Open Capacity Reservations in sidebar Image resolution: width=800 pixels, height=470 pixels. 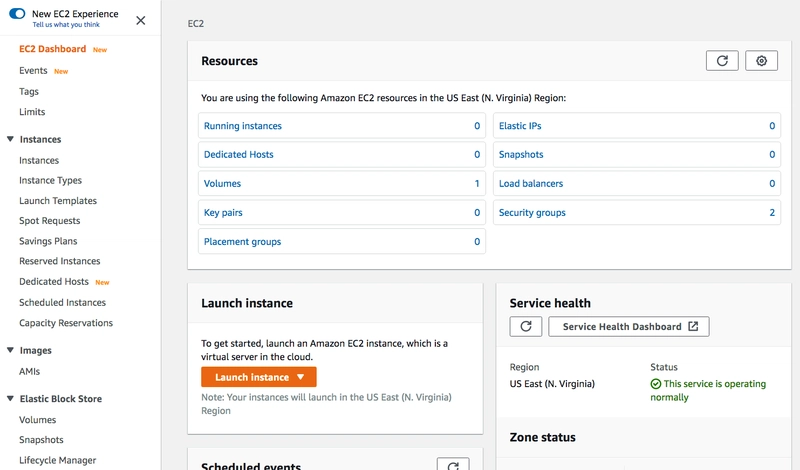click(66, 323)
